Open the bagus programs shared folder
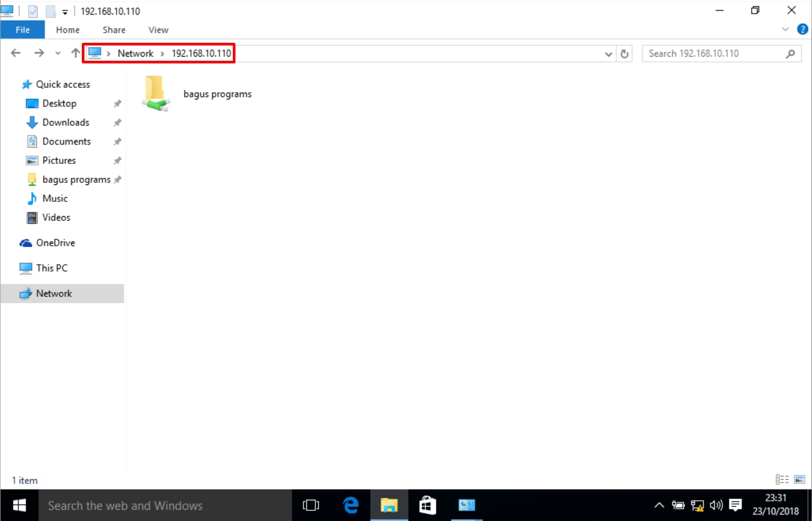Image resolution: width=812 pixels, height=521 pixels. (x=155, y=94)
